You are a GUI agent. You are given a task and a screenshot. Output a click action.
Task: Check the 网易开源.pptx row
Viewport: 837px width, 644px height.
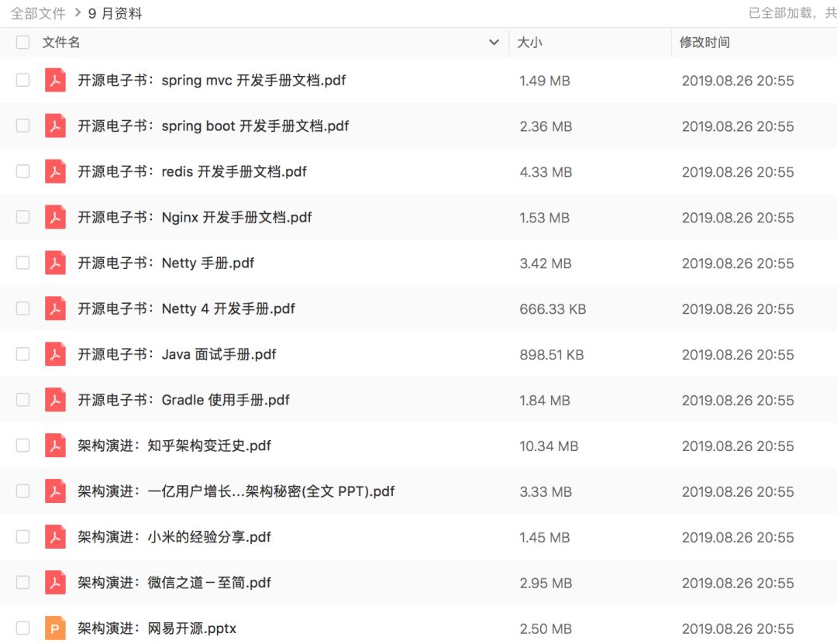pyautogui.click(x=23, y=628)
